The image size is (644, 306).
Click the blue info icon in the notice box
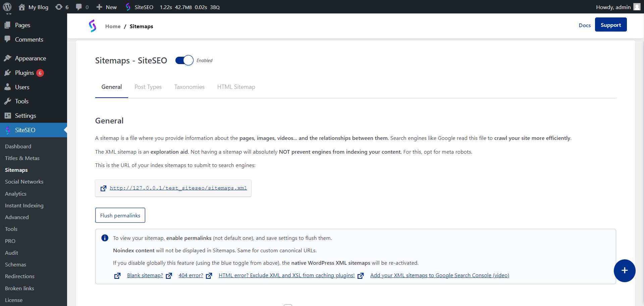105,238
